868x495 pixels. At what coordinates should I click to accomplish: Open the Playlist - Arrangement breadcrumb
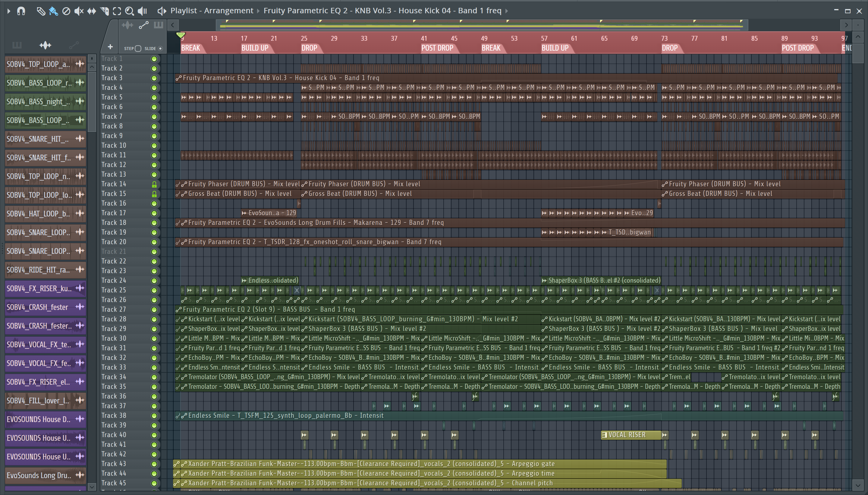tap(212, 11)
